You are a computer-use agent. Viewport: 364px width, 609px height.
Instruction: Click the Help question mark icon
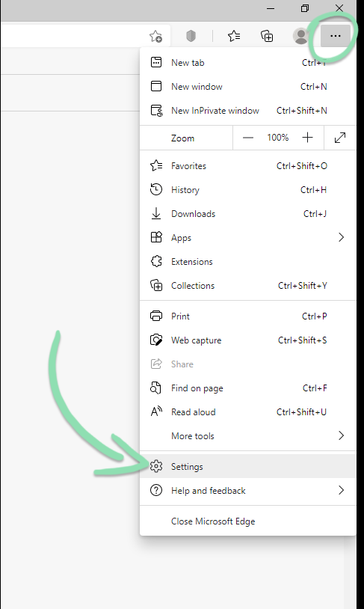tap(156, 491)
